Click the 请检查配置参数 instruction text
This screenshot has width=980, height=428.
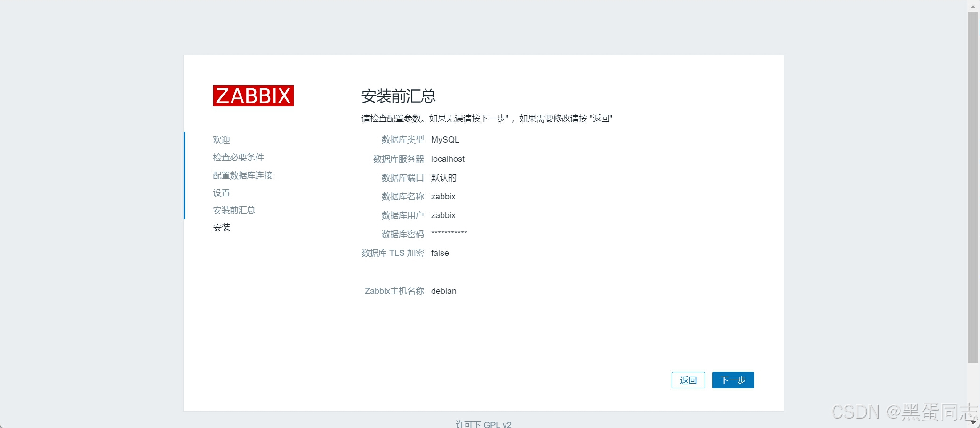coord(487,119)
